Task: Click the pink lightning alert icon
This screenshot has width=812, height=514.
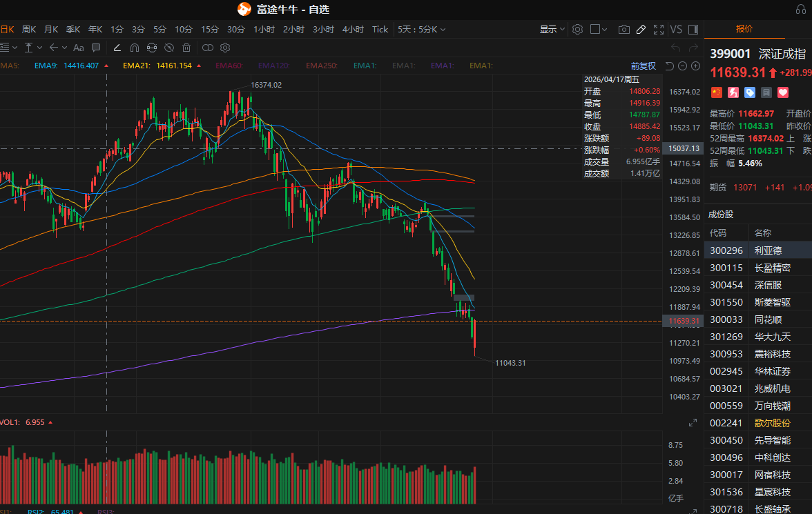Action: pyautogui.click(x=733, y=92)
